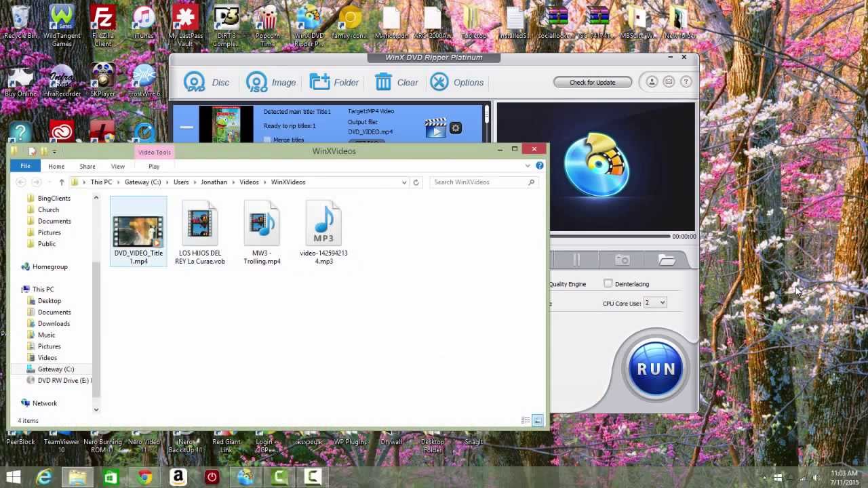
Task: Select DVD RW Drive (E:)
Action: 59,381
